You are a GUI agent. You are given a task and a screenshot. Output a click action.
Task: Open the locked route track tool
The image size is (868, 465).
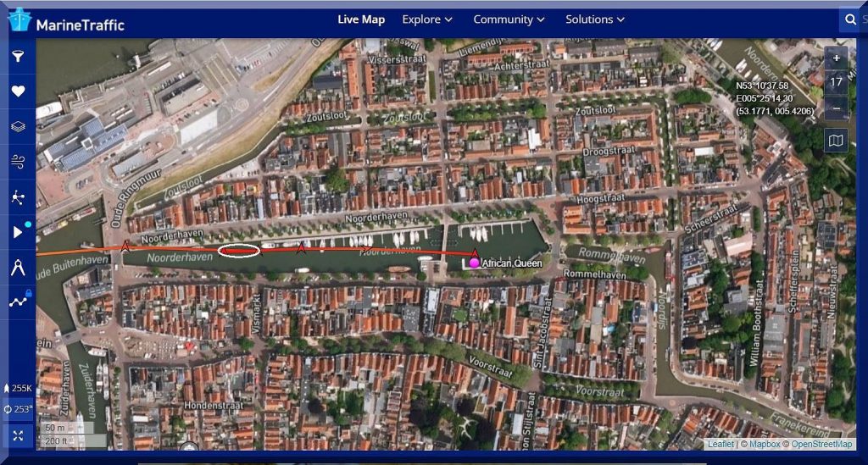pyautogui.click(x=18, y=302)
